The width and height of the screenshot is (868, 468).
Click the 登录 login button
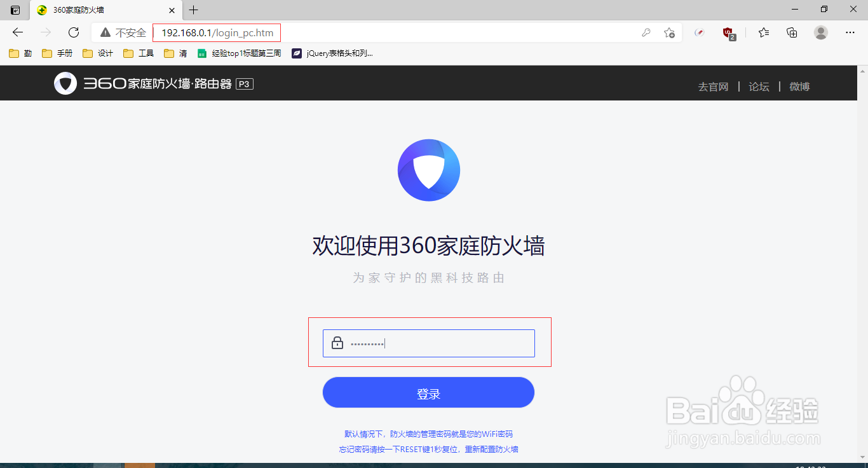[x=429, y=392]
